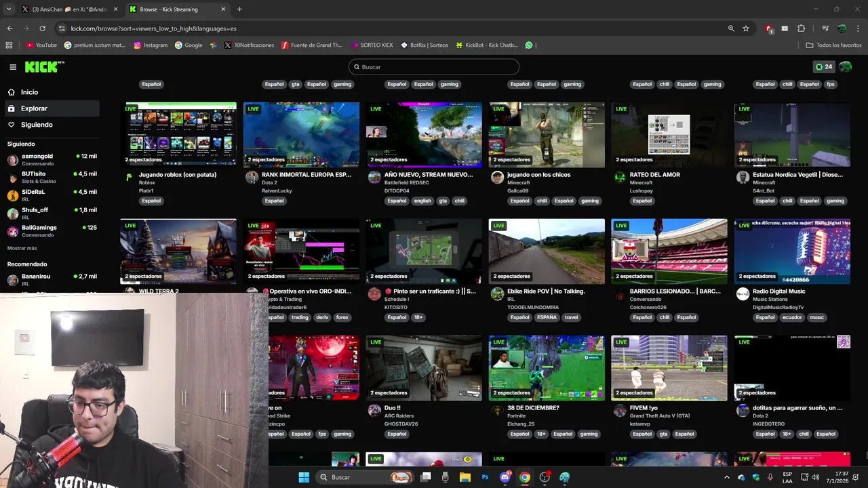Click GHOSTDAV26 channel avatar
This screenshot has height=488, width=868.
tap(374, 411)
